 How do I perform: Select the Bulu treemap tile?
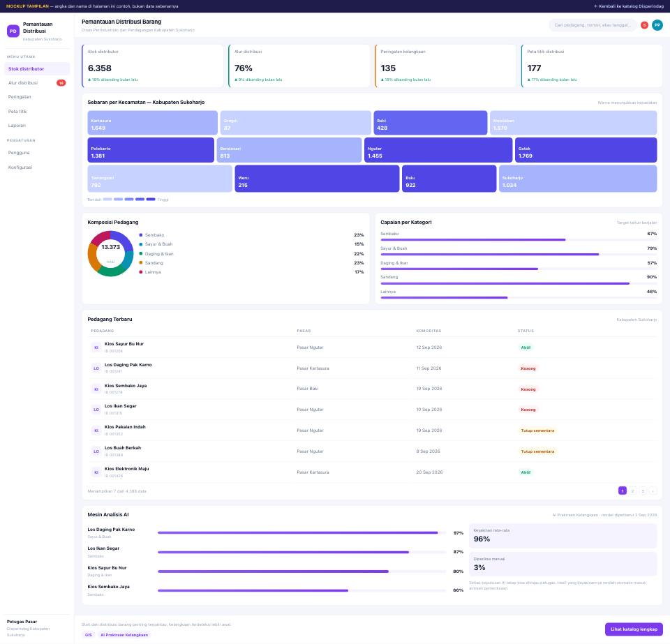(x=449, y=179)
